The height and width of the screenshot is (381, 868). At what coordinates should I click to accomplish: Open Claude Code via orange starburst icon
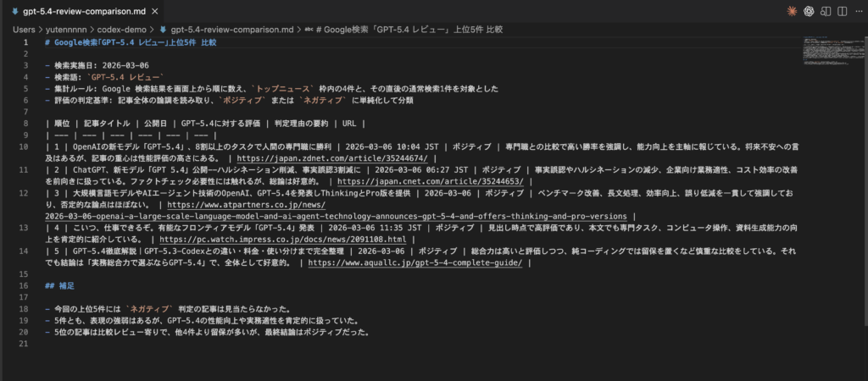[x=791, y=10]
